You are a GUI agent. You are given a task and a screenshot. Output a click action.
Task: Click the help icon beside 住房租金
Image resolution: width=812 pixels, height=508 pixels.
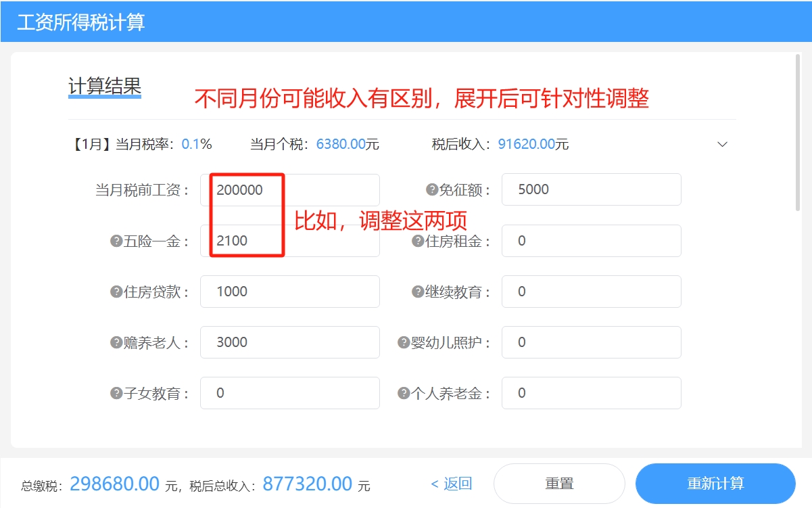(418, 241)
